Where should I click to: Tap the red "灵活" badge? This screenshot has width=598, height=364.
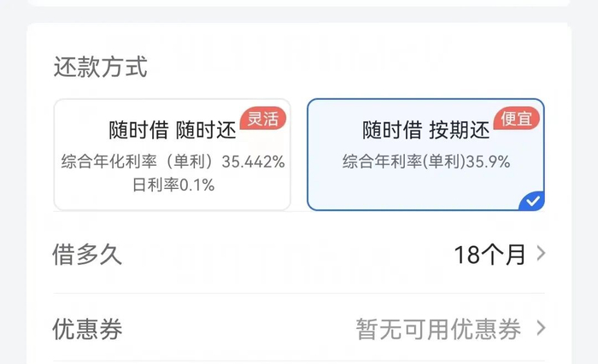pos(262,119)
